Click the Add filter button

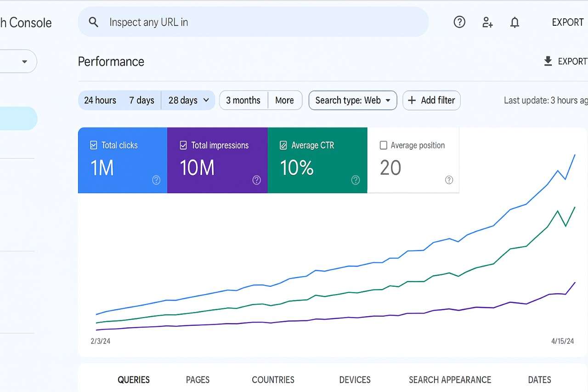pyautogui.click(x=431, y=100)
